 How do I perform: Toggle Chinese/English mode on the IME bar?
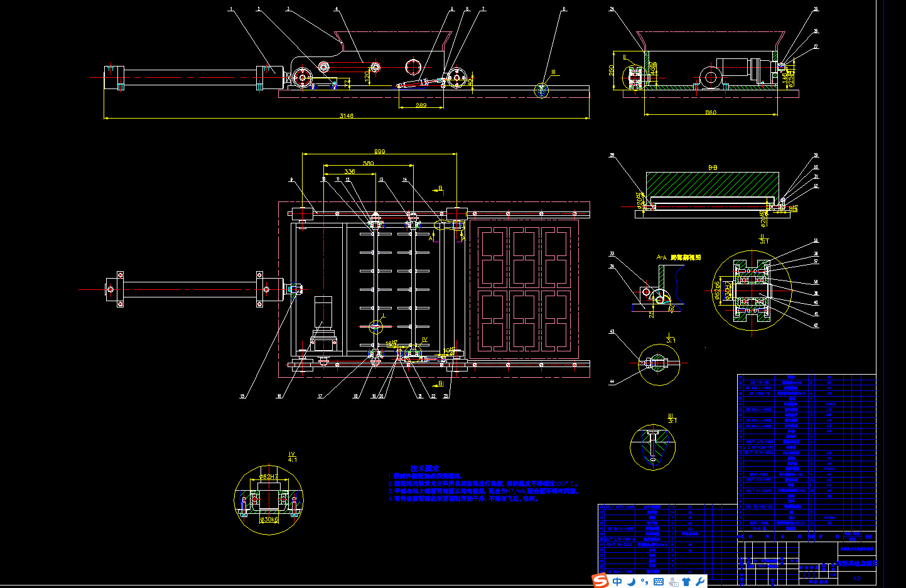(618, 582)
